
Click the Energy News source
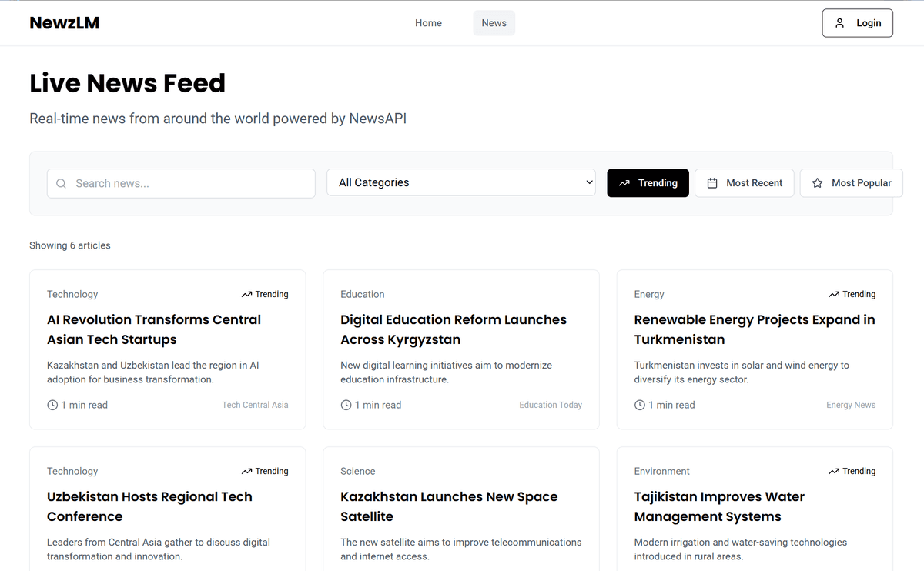point(851,405)
